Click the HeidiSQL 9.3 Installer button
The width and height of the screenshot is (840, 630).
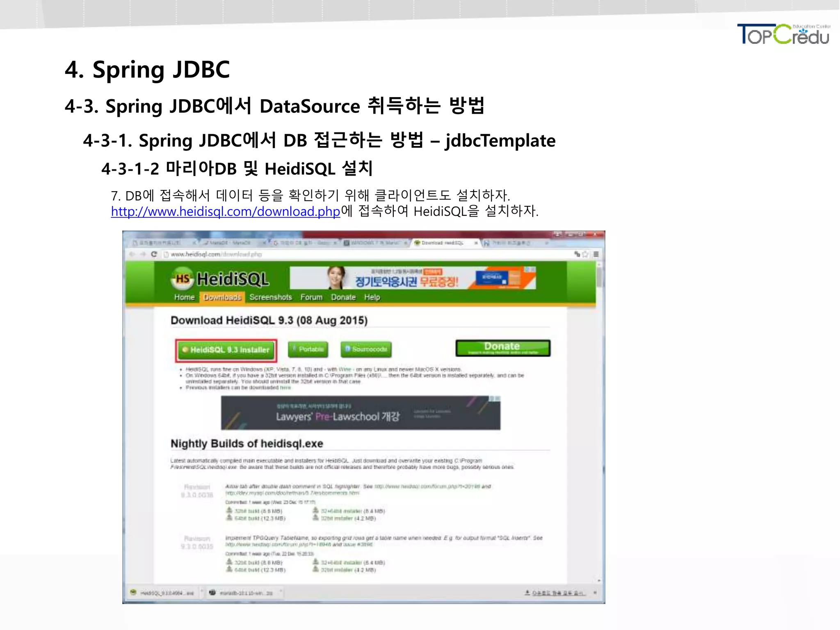[x=226, y=350]
